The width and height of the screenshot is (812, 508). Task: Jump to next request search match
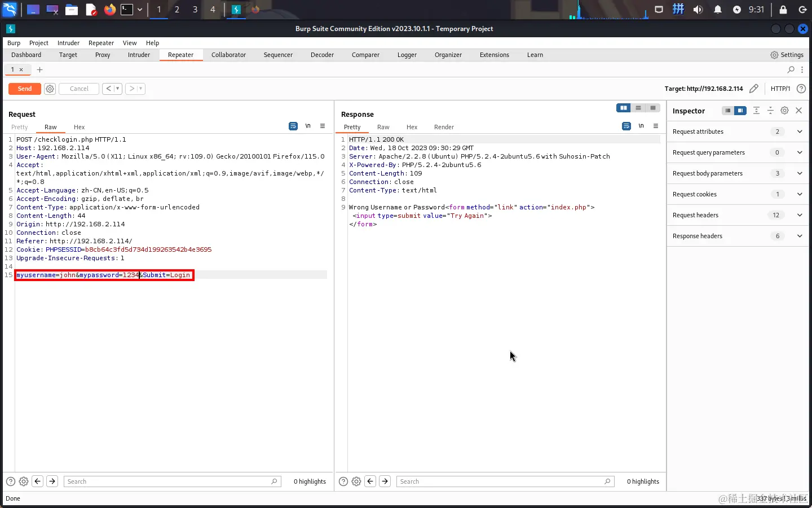click(x=52, y=481)
